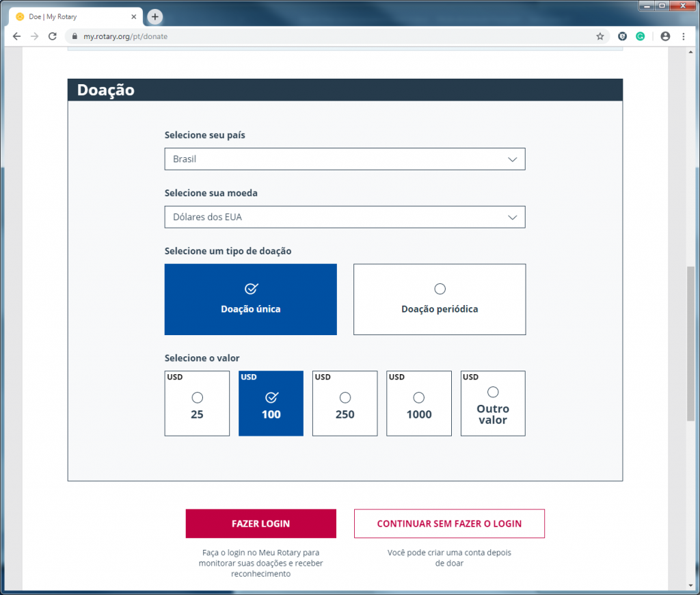Open new tab with plus icon
The image size is (700, 595).
coord(155,16)
